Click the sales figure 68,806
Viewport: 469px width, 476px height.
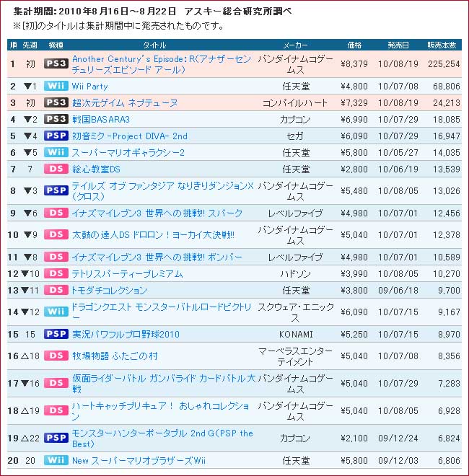point(447,87)
